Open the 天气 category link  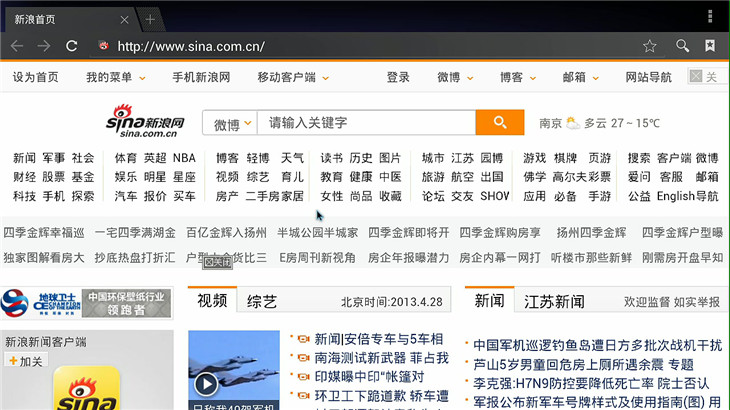click(292, 158)
